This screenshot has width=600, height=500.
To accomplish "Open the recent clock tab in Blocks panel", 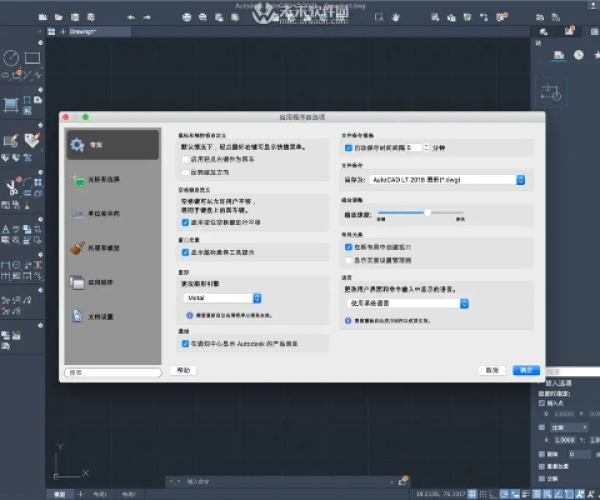I will coord(579,55).
